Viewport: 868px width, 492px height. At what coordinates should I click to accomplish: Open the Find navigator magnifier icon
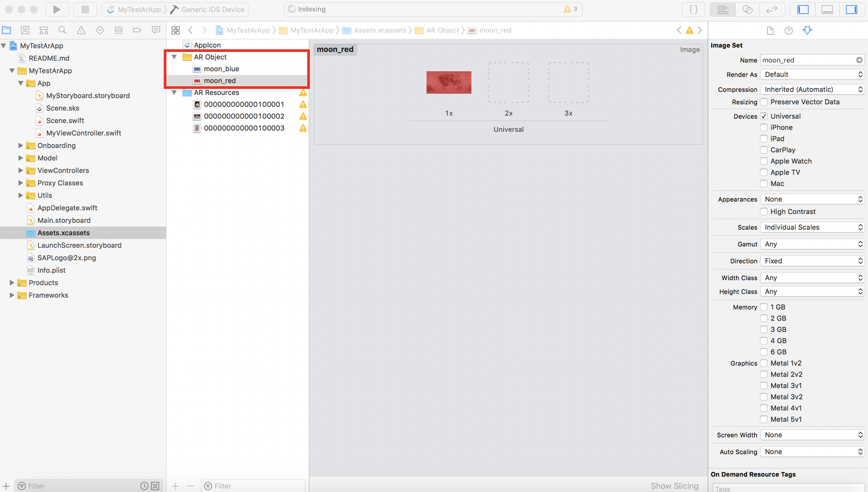point(62,30)
